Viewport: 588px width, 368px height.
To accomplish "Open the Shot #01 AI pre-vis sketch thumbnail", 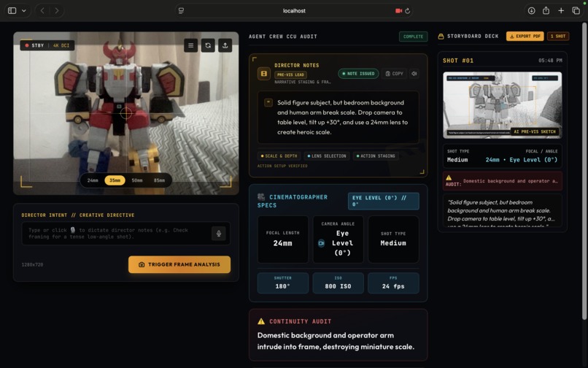I will (502, 105).
